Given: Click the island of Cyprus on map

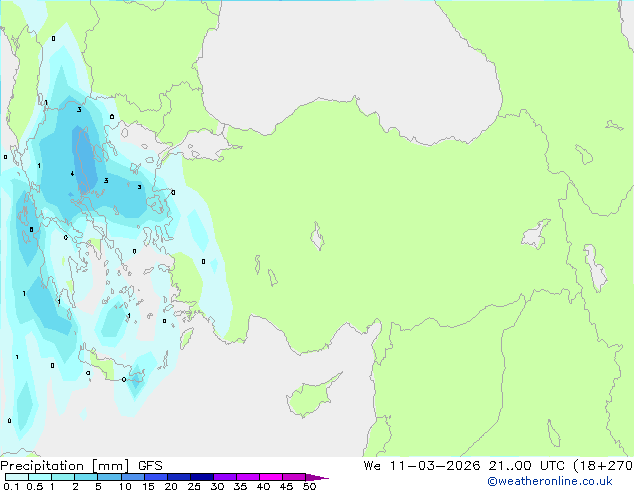Looking at the screenshot, I should [x=311, y=397].
